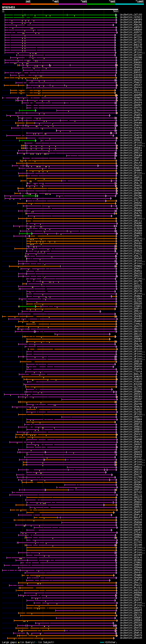146x644 pixels.
Task: Select the UniRef100_B9QEX1 label
Action: coord(131,168)
